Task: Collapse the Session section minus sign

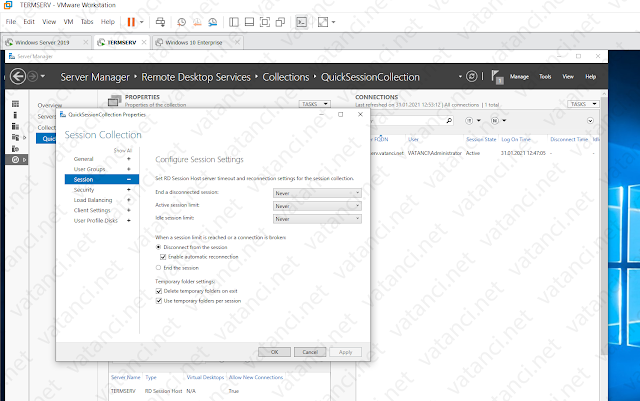Action: pyautogui.click(x=129, y=180)
